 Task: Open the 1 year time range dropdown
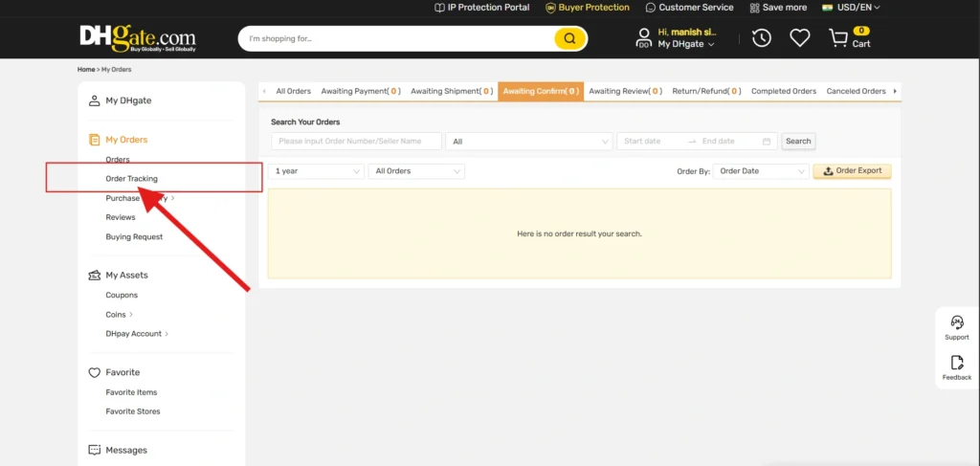tap(316, 170)
